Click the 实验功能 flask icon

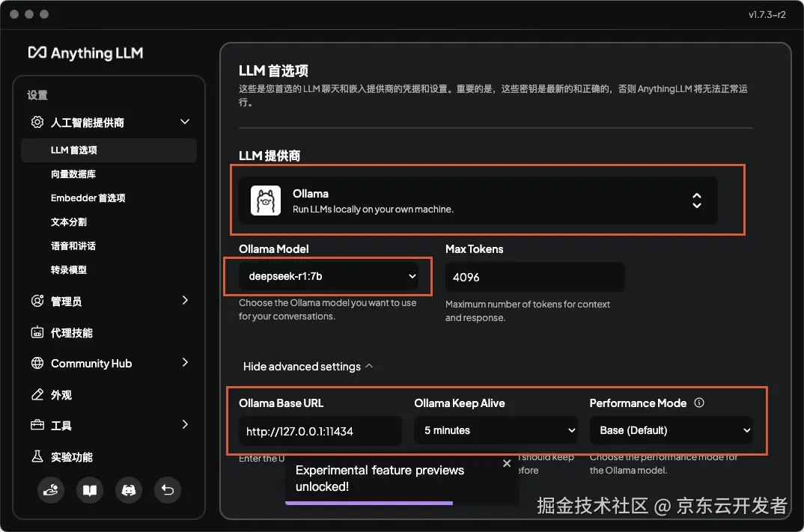point(37,456)
